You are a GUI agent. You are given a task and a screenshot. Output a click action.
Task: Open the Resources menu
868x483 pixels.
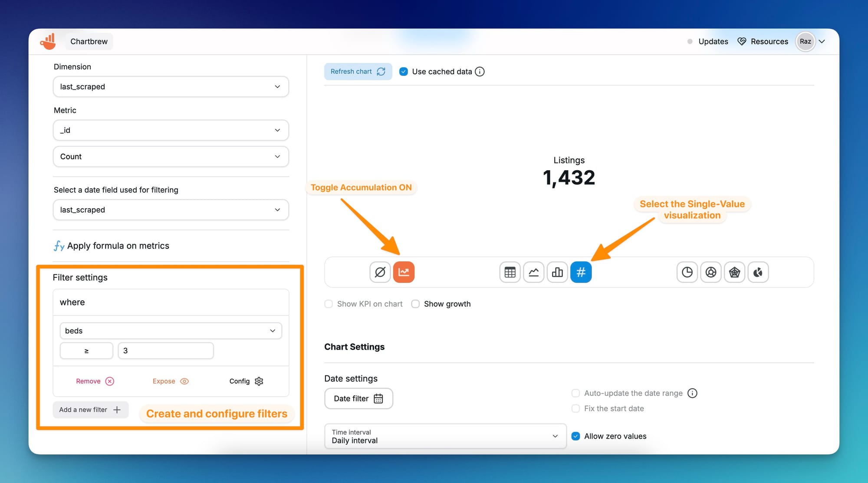769,41
